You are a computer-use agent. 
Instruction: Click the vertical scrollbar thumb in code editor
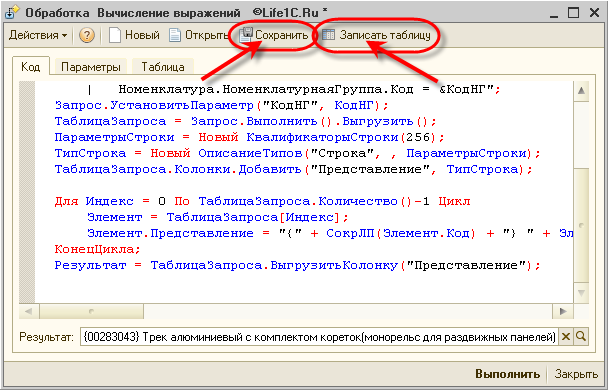click(581, 226)
